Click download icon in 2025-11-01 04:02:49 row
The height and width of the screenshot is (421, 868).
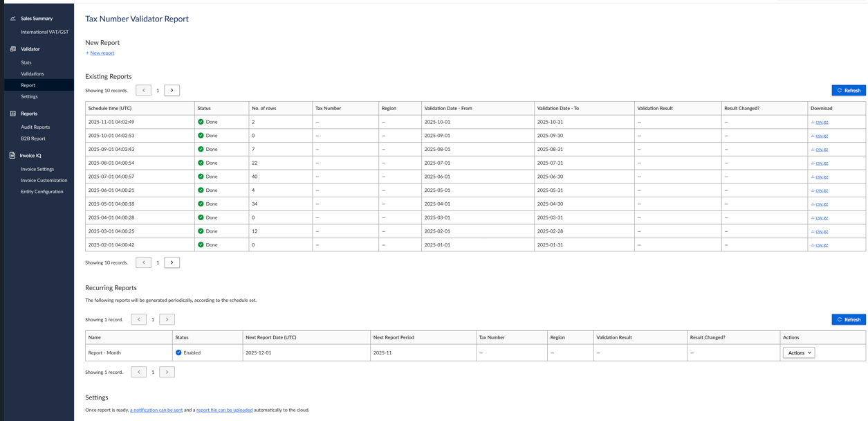tap(813, 122)
